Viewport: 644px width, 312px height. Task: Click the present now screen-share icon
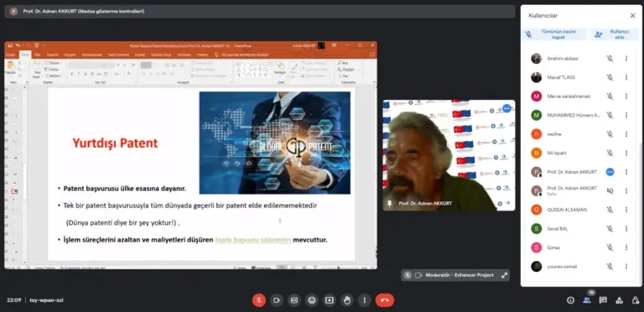point(330,300)
